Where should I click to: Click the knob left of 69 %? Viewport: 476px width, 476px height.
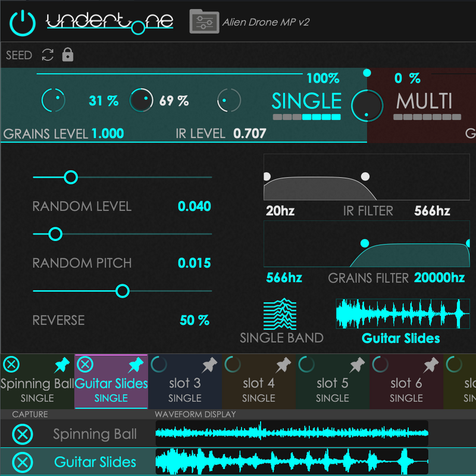tap(142, 100)
